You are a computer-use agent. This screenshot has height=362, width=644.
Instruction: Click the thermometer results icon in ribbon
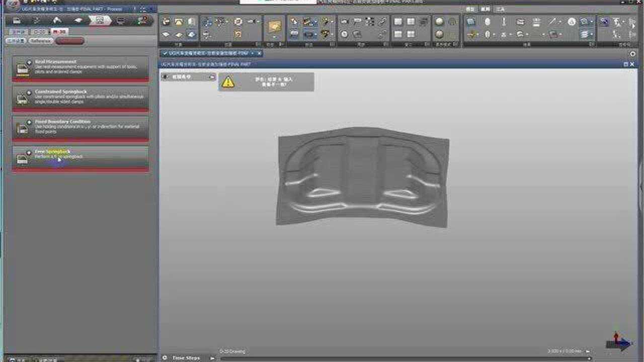click(x=504, y=22)
